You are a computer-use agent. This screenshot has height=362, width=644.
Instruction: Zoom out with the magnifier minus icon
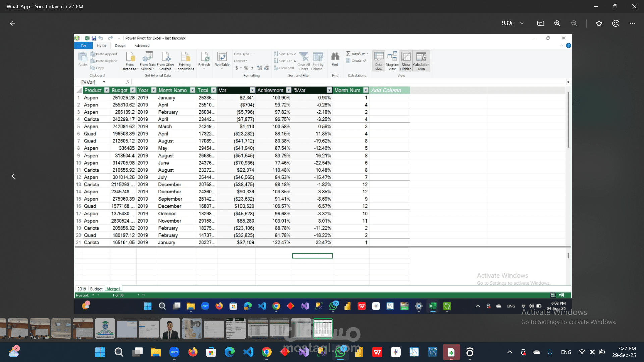click(x=574, y=23)
